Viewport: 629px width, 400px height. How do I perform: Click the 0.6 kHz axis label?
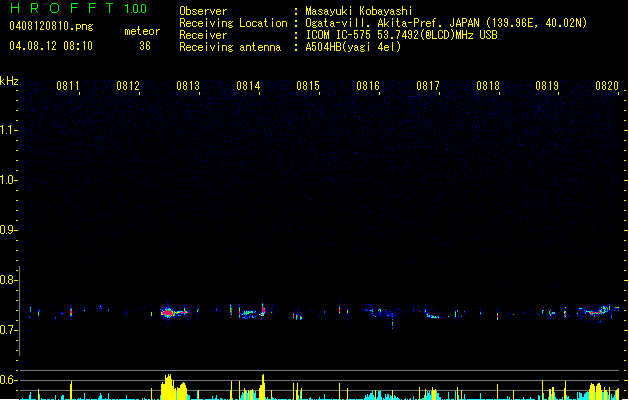(x=8, y=380)
